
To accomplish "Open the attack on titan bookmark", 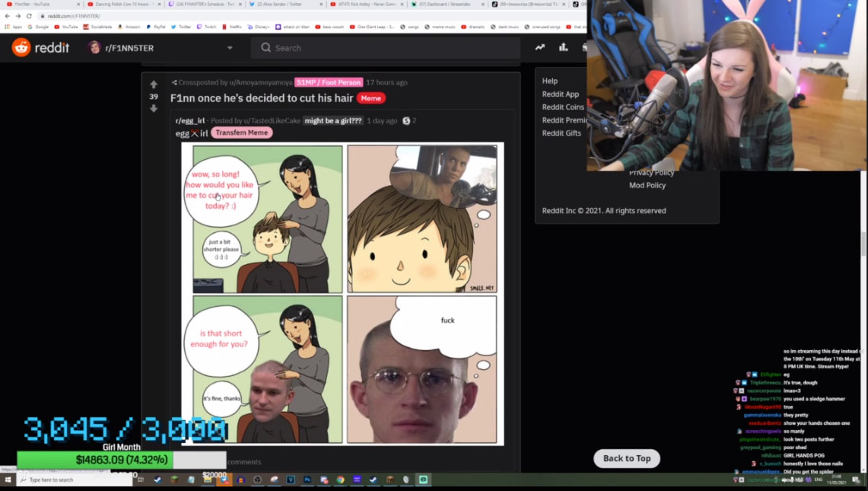I will [x=292, y=27].
